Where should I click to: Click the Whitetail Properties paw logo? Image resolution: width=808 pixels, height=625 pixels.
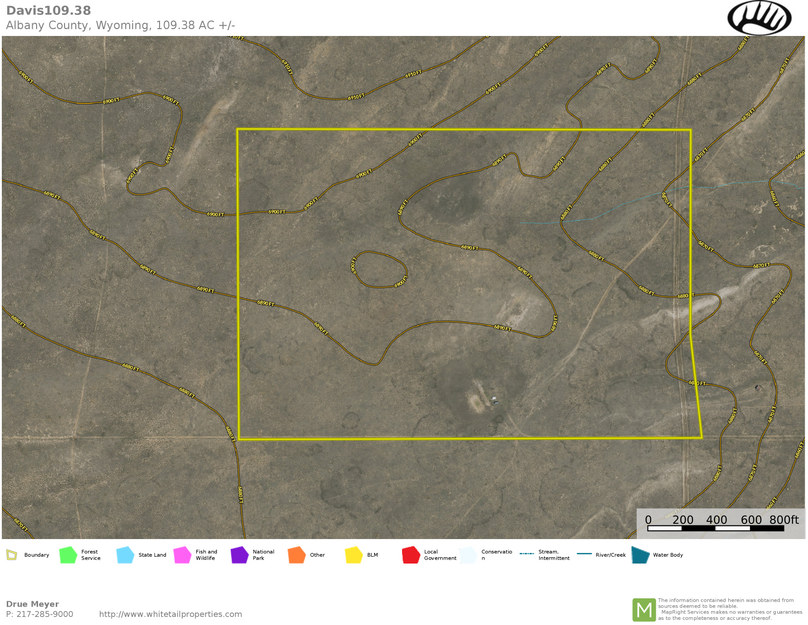click(x=759, y=17)
